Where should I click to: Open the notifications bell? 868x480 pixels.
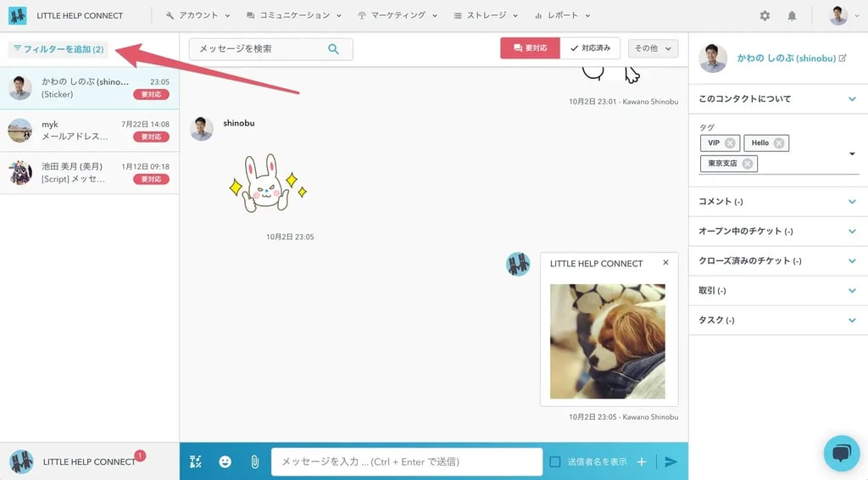792,16
